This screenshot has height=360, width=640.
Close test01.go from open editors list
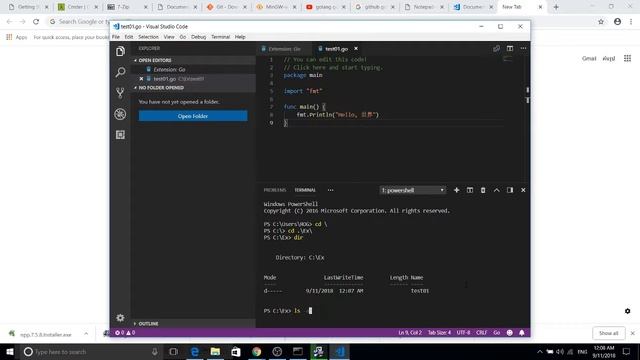141,79
